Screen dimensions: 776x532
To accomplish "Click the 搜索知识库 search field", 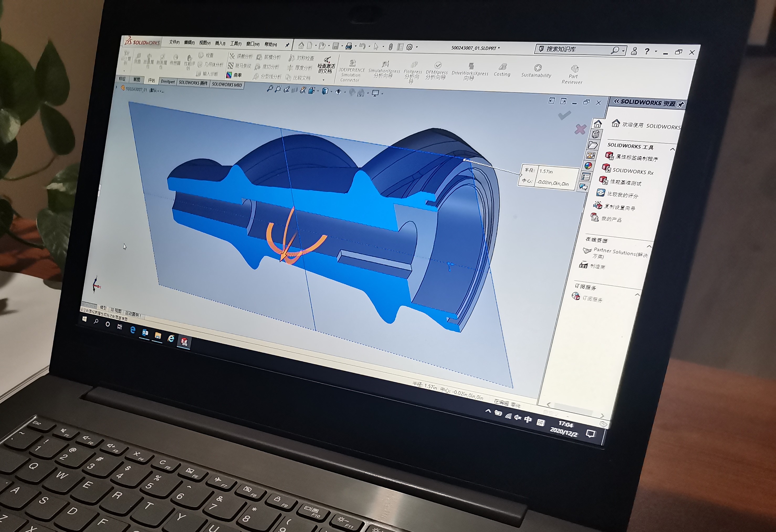I will (x=581, y=49).
